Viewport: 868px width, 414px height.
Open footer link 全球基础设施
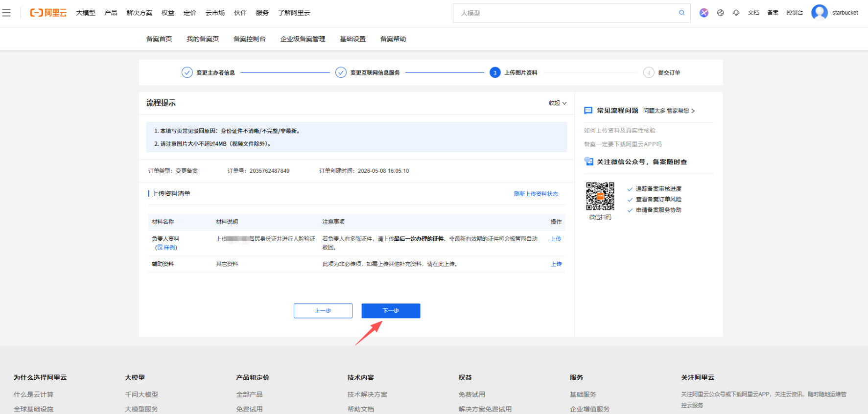[x=34, y=409]
